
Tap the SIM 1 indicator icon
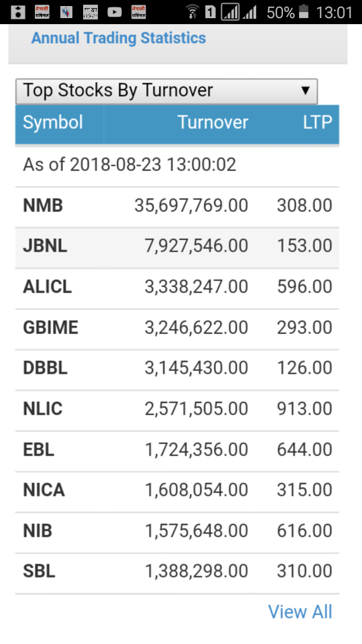[x=210, y=12]
